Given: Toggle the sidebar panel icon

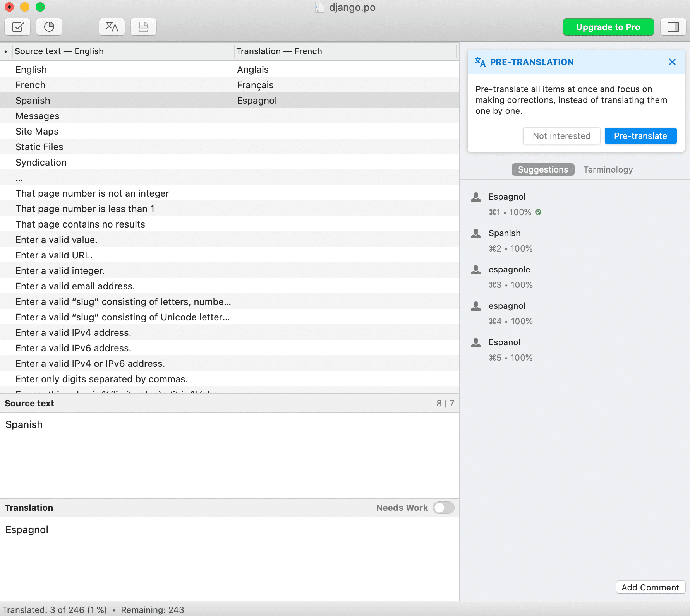Looking at the screenshot, I should (673, 27).
